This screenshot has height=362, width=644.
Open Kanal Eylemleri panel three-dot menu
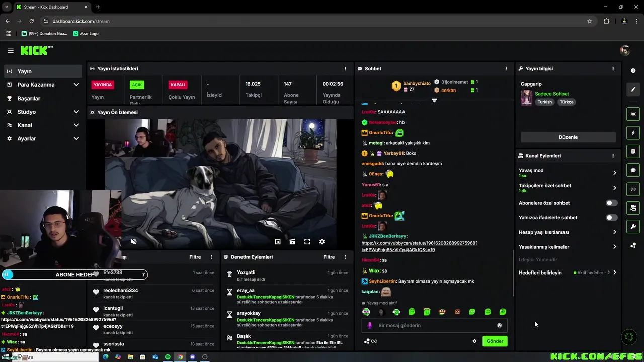coord(613,156)
